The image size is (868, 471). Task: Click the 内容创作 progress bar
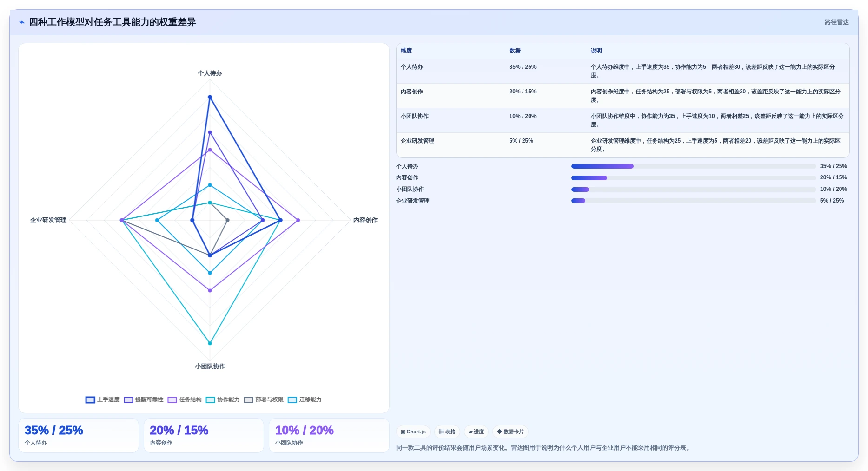pyautogui.click(x=694, y=178)
